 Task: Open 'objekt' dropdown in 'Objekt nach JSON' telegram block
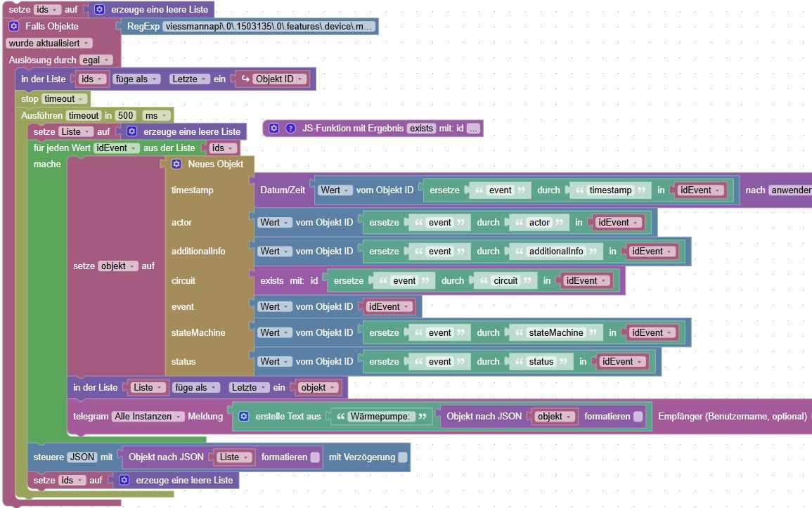555,417
